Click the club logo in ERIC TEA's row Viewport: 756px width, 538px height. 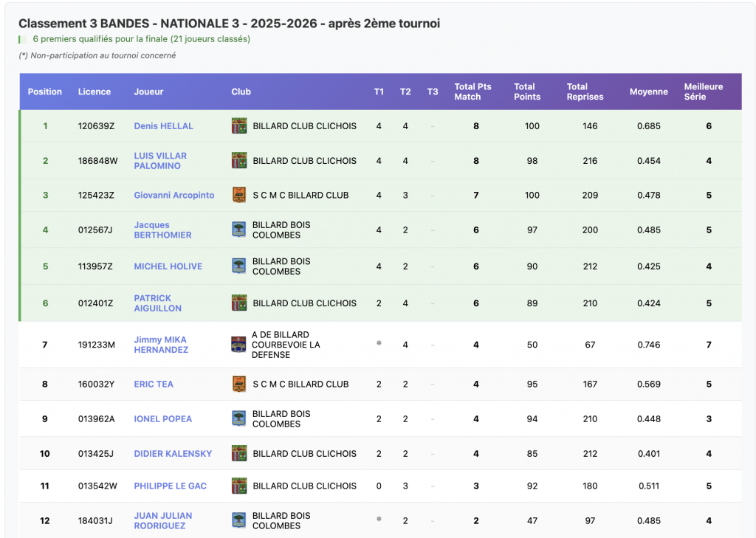pyautogui.click(x=239, y=384)
